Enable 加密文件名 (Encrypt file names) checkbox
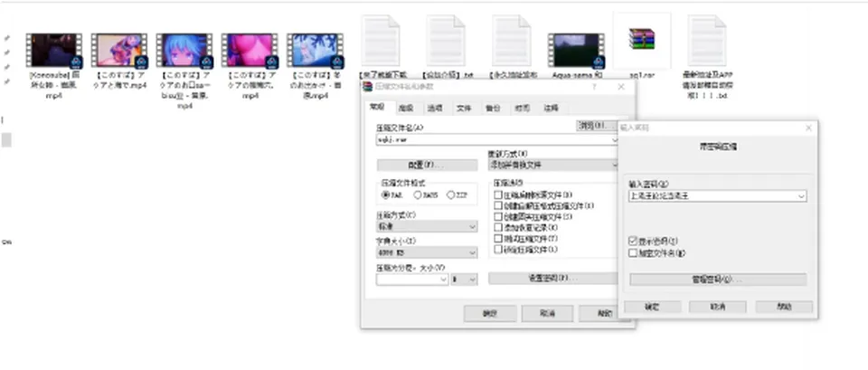 click(x=633, y=253)
